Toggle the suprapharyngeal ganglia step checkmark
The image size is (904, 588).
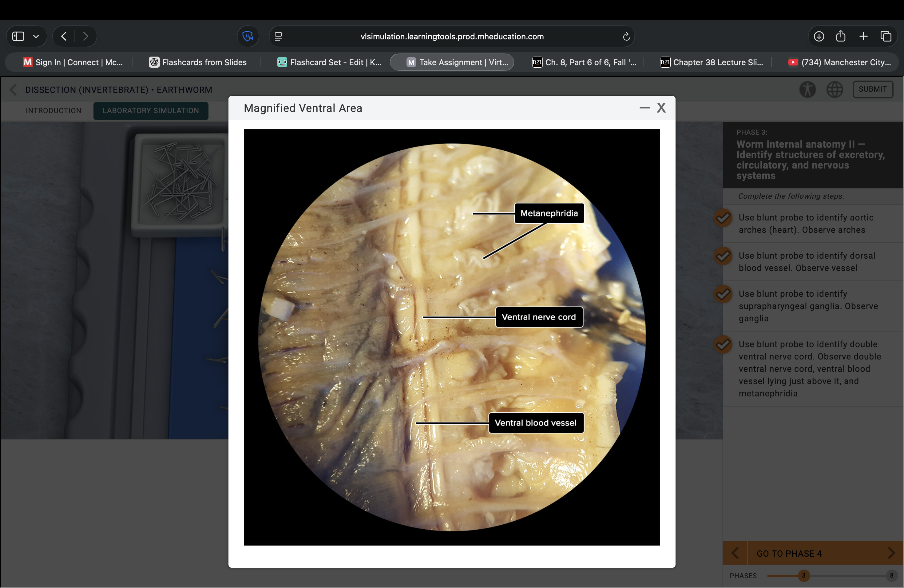tap(723, 294)
